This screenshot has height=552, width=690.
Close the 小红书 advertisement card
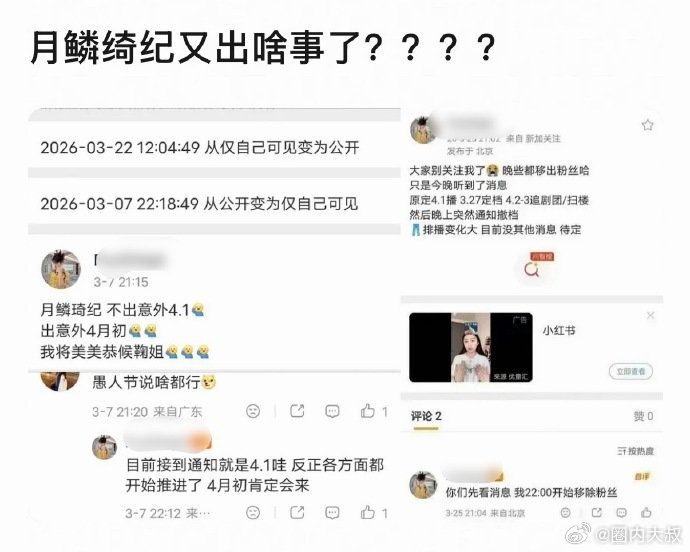point(650,315)
